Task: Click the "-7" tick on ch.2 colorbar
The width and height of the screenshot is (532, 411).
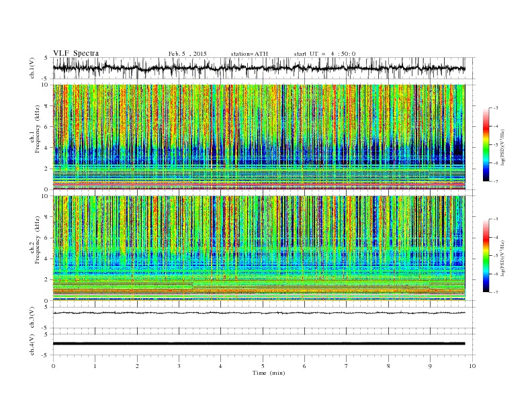Action: [495, 292]
